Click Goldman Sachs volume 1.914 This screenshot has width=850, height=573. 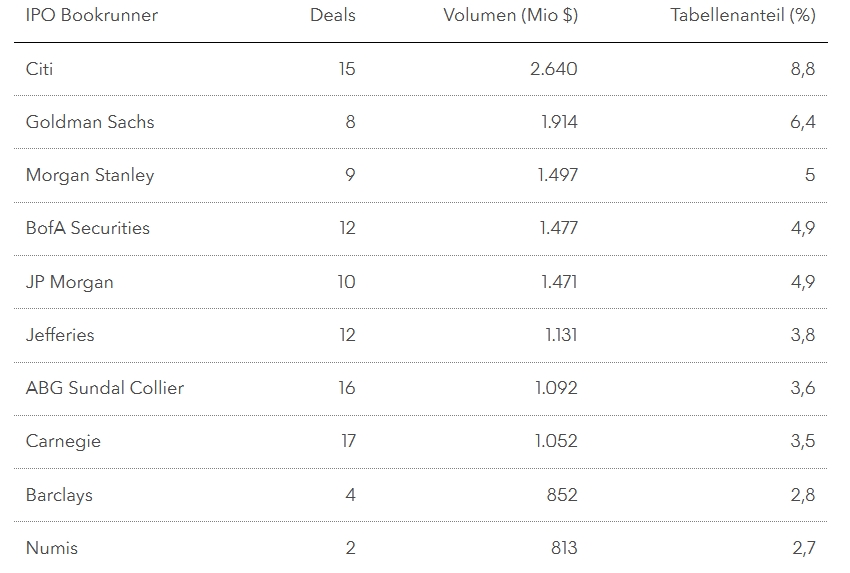point(558,122)
